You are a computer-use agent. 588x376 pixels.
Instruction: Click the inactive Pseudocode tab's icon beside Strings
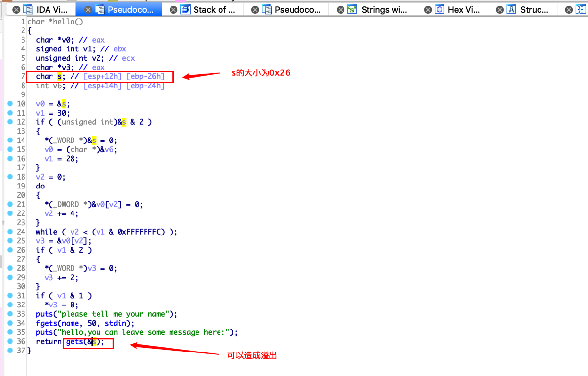267,9
